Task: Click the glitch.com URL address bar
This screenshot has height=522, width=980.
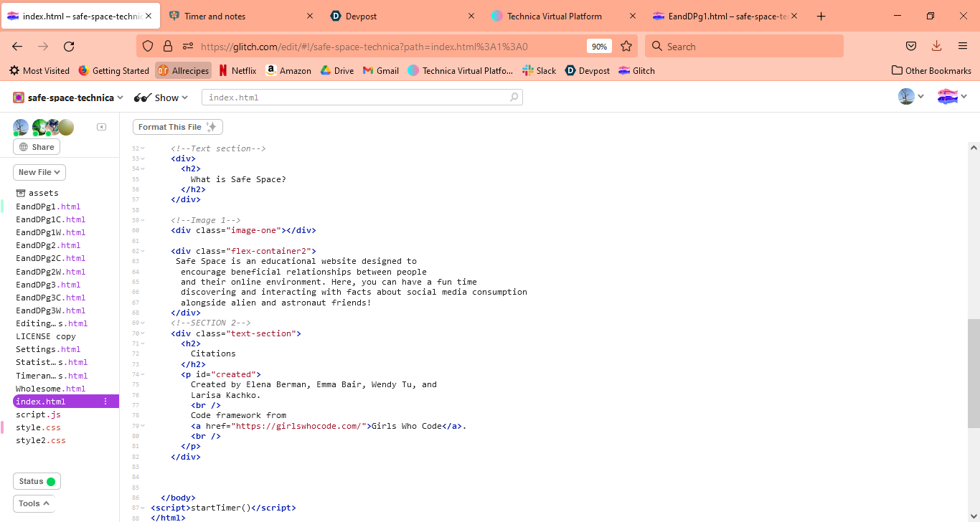Action: (x=387, y=46)
